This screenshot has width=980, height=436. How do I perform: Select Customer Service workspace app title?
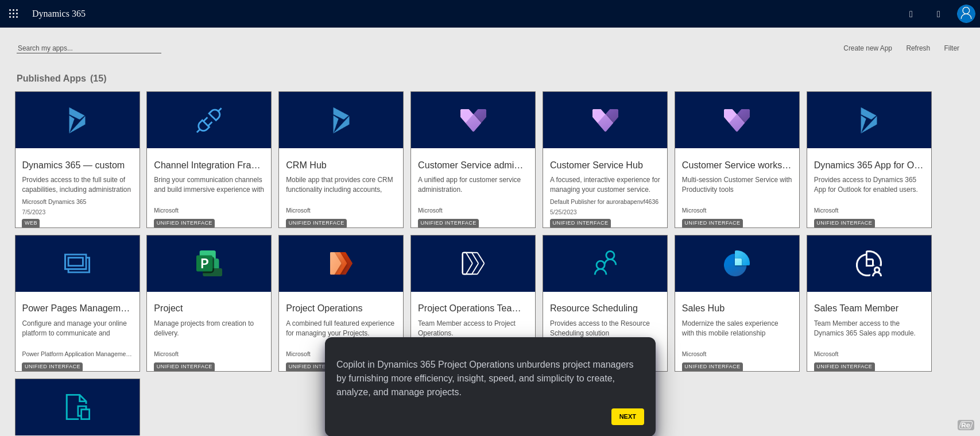(736, 165)
